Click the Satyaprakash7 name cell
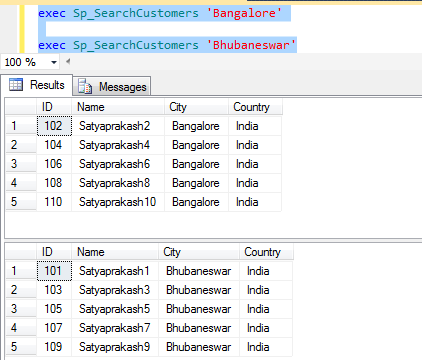The width and height of the screenshot is (422, 360). pos(115,328)
